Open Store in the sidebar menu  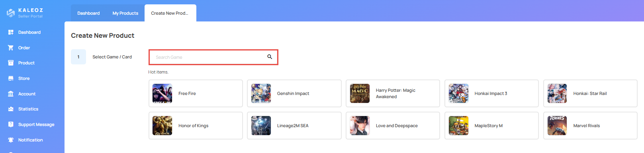pyautogui.click(x=24, y=78)
